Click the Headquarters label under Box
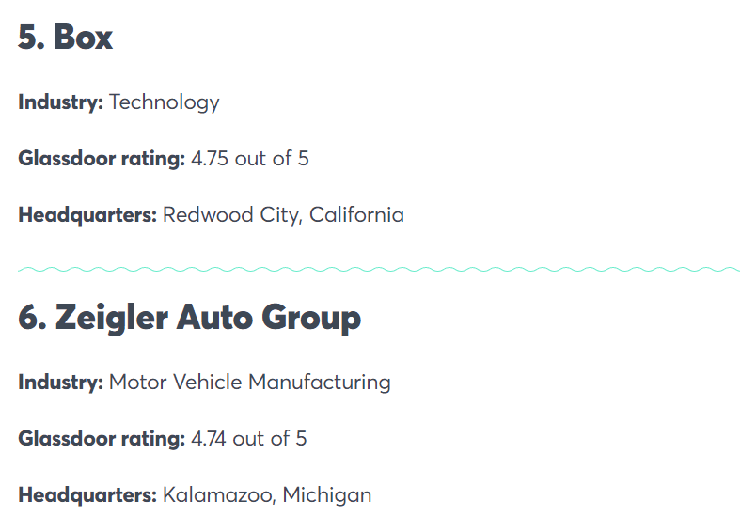 coord(87,215)
